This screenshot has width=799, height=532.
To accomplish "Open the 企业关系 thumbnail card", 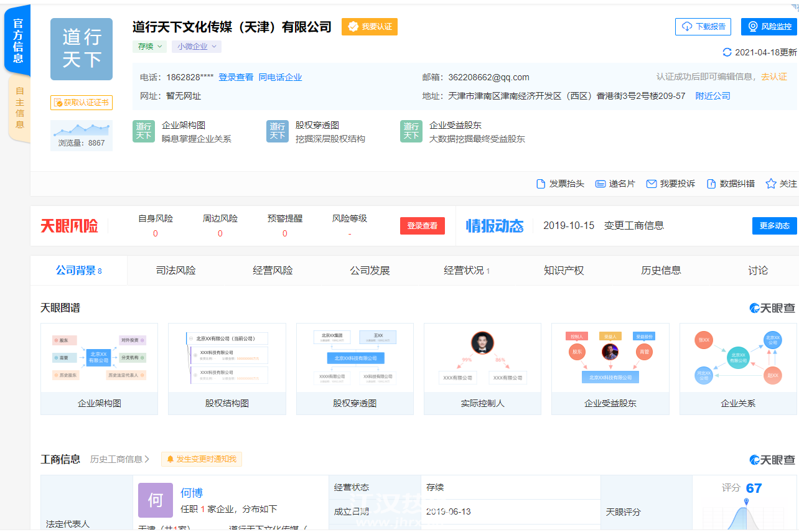I will pyautogui.click(x=738, y=369).
